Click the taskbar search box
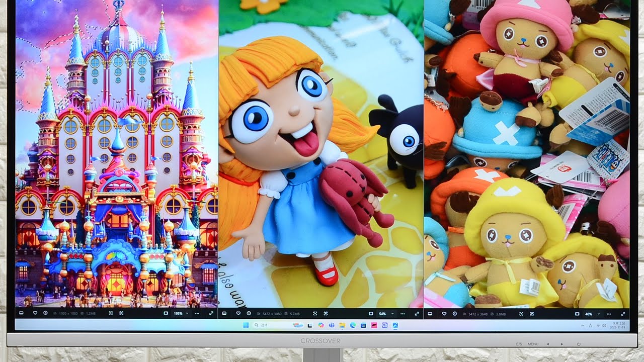644x362 pixels. click(x=278, y=325)
